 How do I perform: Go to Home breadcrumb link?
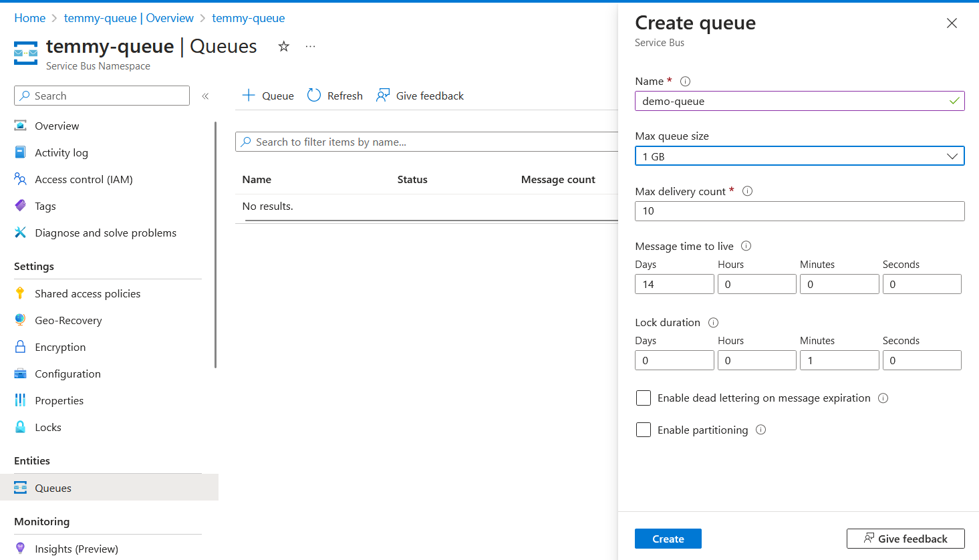tap(30, 18)
